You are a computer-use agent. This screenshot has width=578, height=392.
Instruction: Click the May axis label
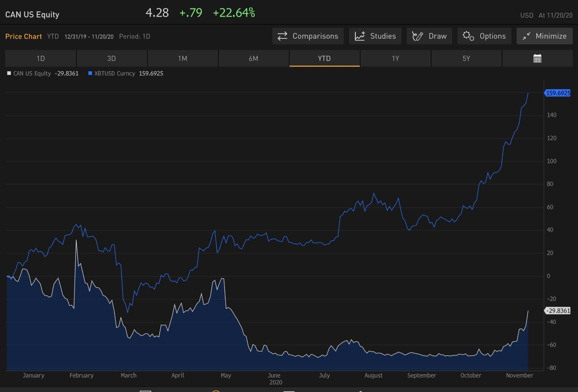click(x=226, y=375)
